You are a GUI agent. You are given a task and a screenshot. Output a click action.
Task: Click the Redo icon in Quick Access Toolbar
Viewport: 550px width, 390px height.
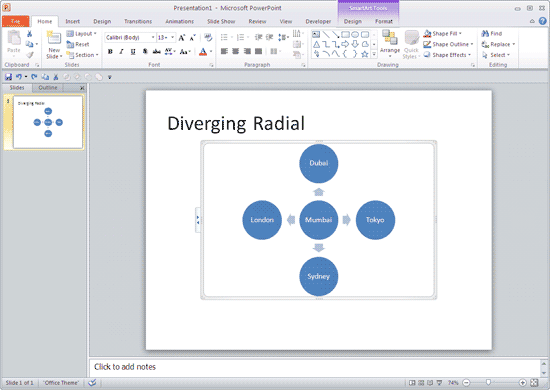click(x=34, y=76)
